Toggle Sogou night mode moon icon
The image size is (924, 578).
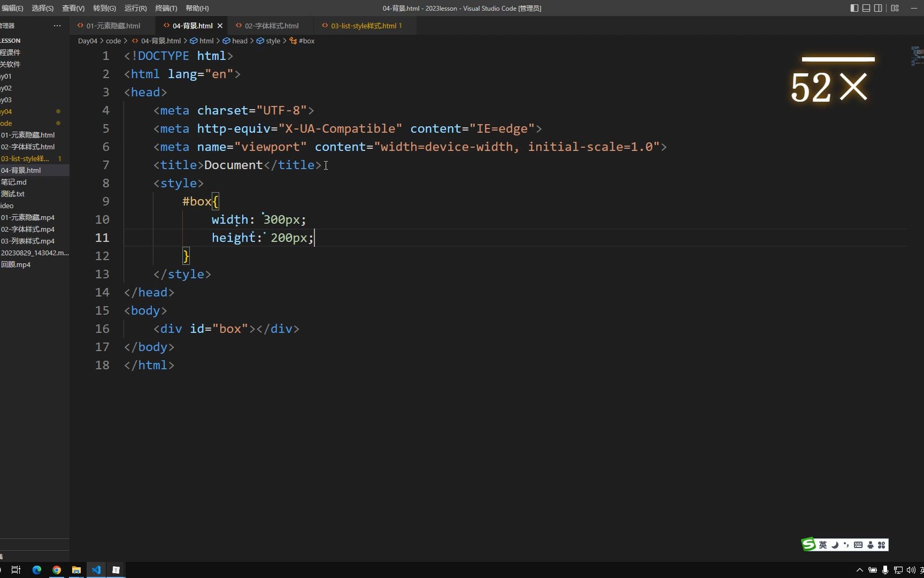click(x=835, y=544)
